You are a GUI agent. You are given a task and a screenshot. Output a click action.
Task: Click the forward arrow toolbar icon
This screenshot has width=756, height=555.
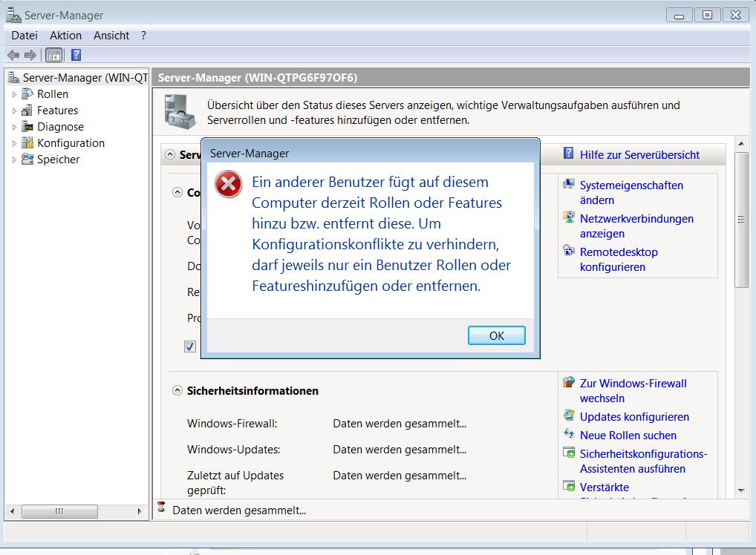coord(30,55)
